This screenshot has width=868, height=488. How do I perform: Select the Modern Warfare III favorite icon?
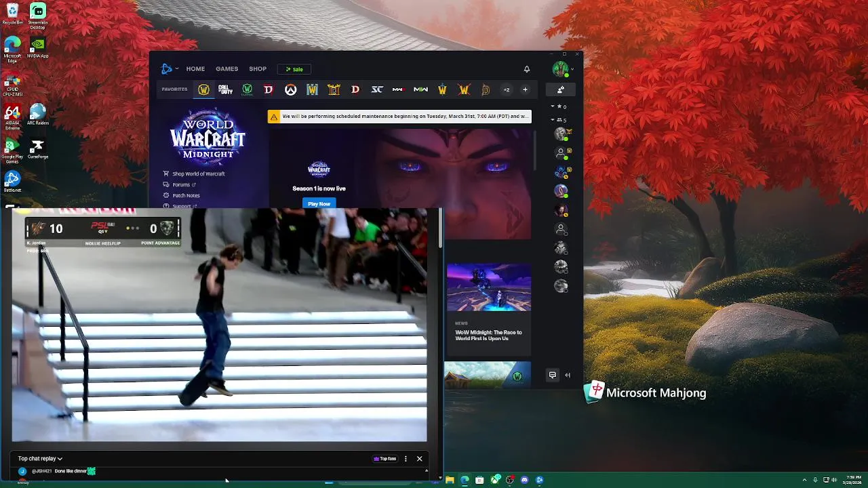(x=399, y=89)
